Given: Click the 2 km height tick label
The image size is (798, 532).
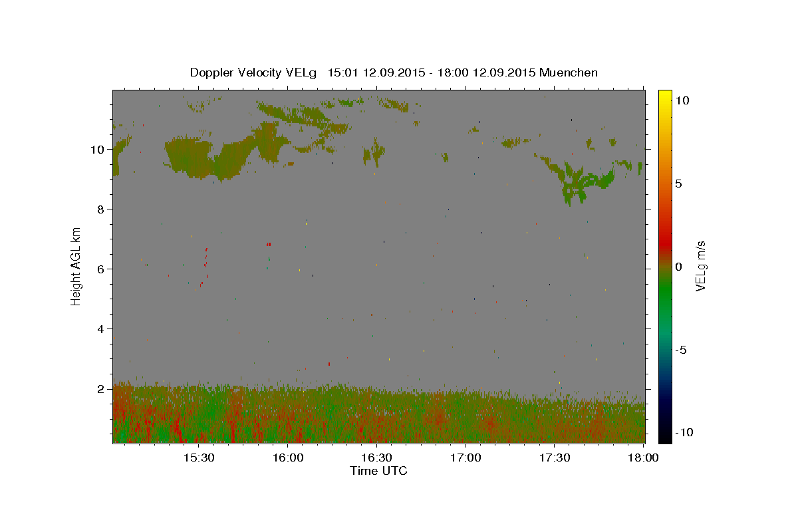Looking at the screenshot, I should [101, 389].
